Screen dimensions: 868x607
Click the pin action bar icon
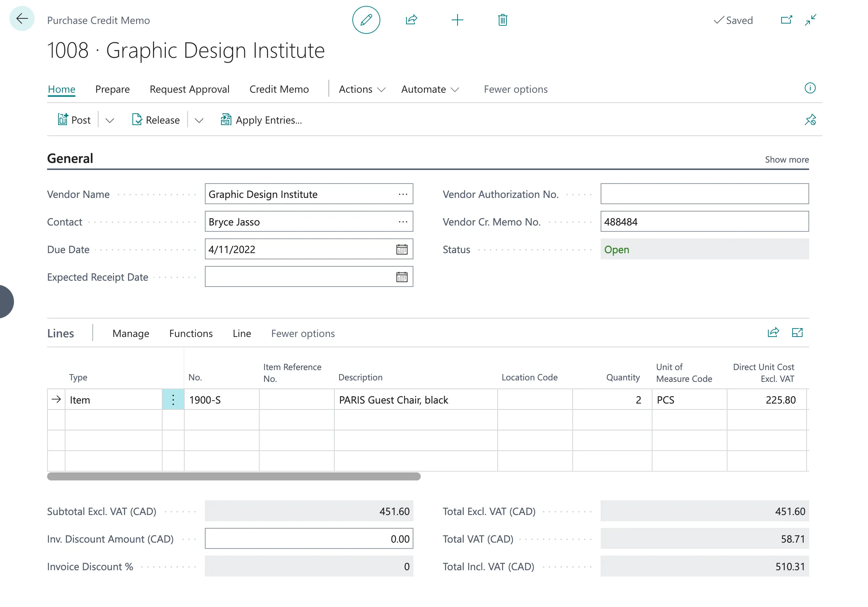pyautogui.click(x=810, y=120)
